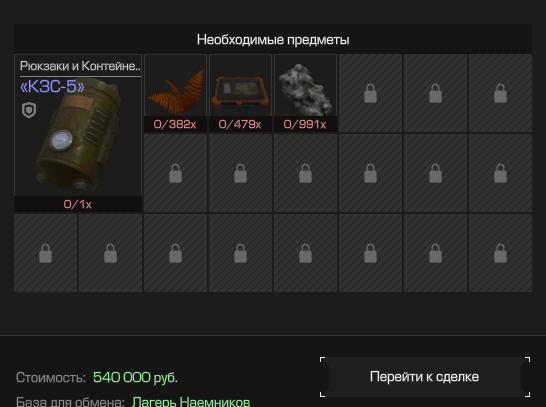Click the 0/479x tablet quantity label
546x407 pixels.
[240, 124]
